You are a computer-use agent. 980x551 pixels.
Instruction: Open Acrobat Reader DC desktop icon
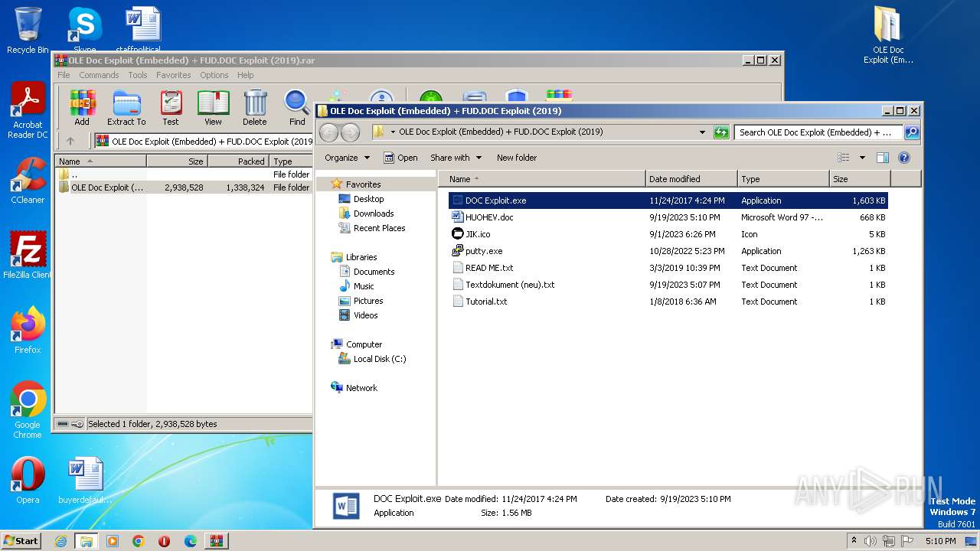click(x=28, y=111)
